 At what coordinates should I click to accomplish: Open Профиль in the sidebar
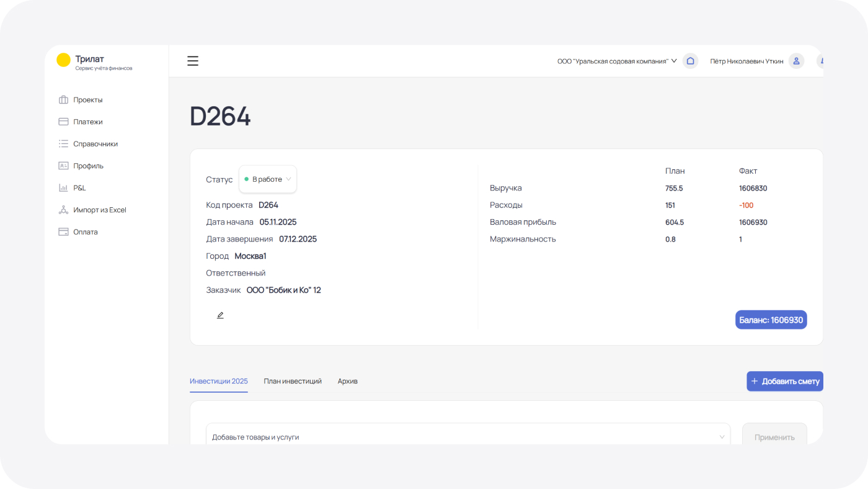[x=88, y=166]
